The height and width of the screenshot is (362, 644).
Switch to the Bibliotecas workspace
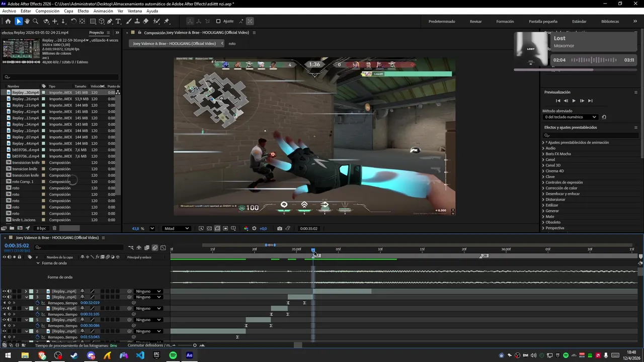tap(610, 21)
